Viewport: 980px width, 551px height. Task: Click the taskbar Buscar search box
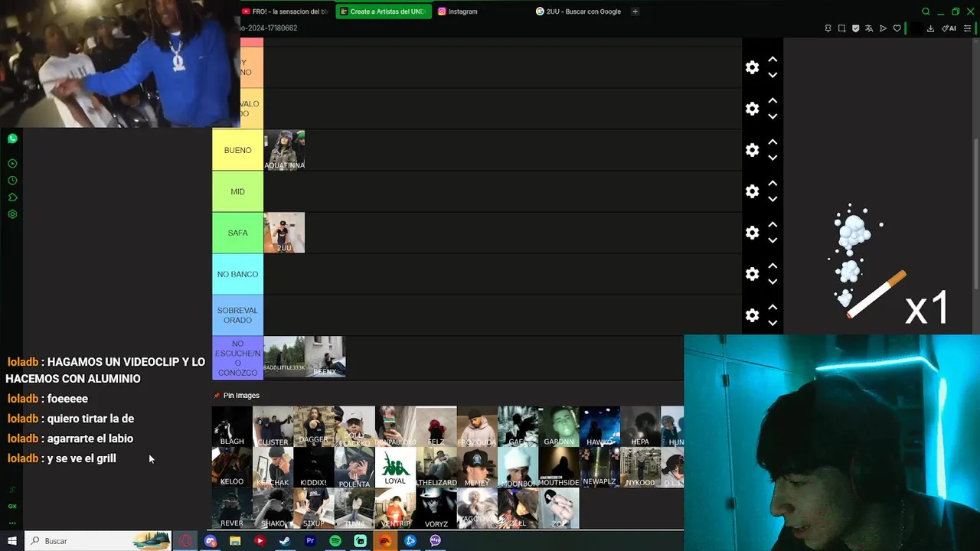pos(97,541)
